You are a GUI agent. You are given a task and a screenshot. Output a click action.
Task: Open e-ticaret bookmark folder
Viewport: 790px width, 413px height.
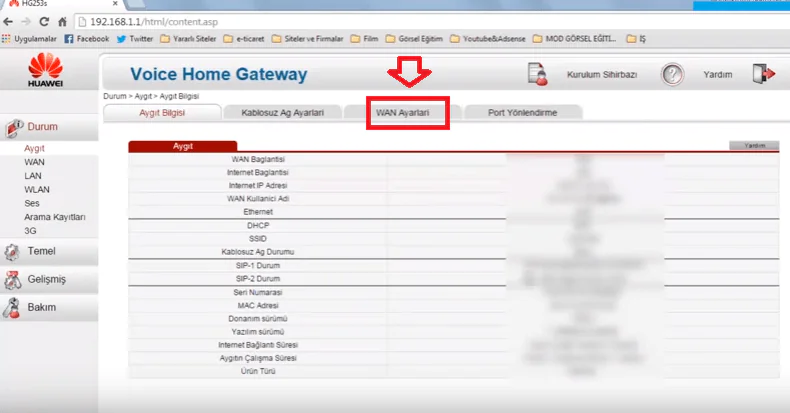click(244, 39)
